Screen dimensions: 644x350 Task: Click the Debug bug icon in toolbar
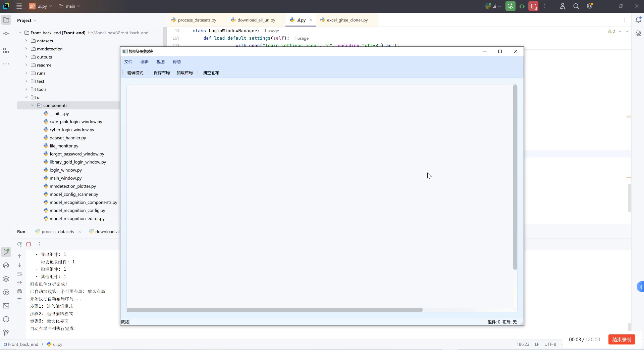(x=522, y=6)
